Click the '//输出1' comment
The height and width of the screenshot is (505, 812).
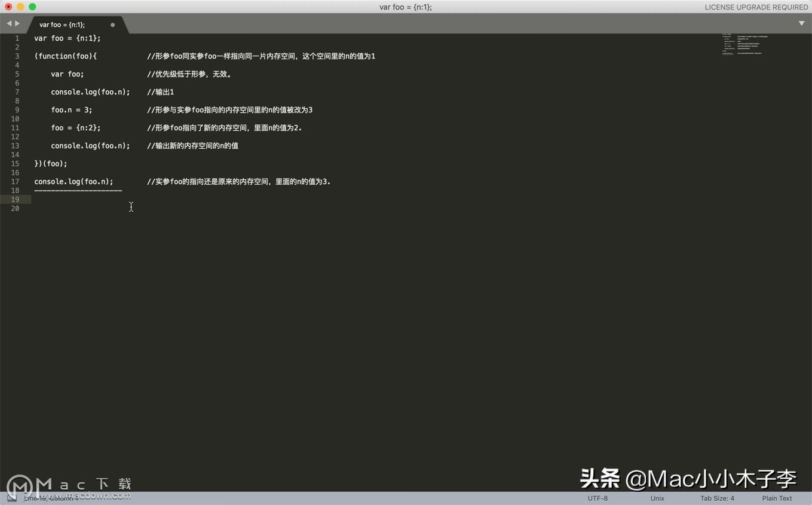click(x=161, y=92)
